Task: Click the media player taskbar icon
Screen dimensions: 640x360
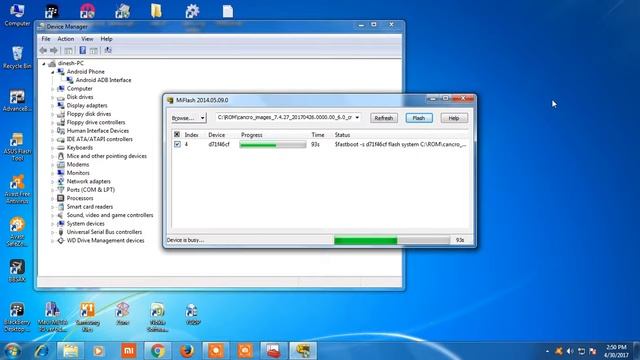Action: pos(99,351)
